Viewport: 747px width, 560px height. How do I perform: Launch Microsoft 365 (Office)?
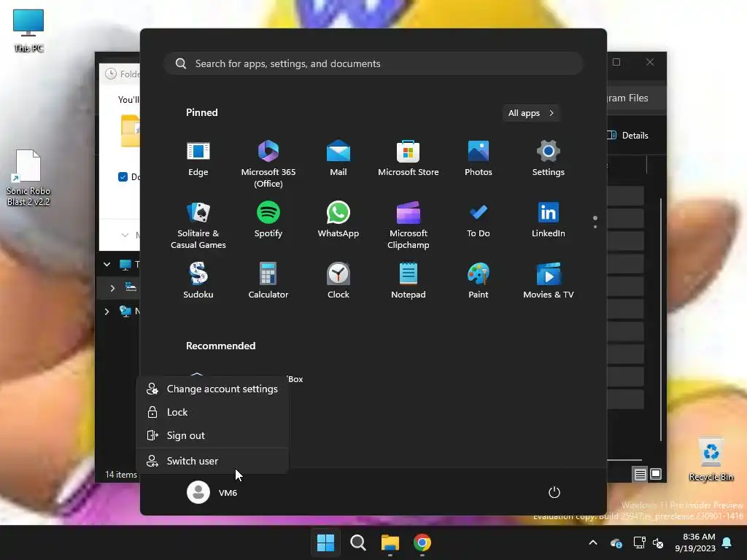click(268, 164)
